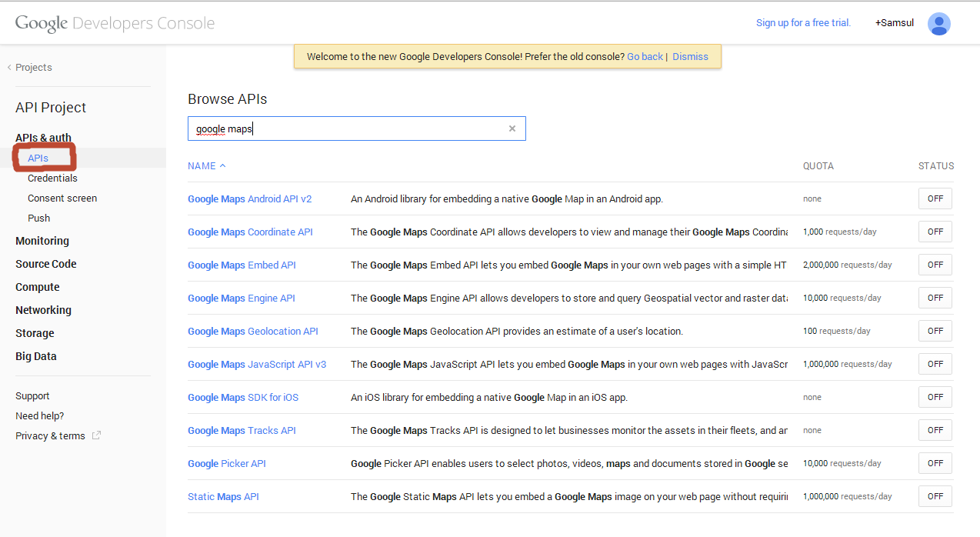Open Privacy & terms external link icon
This screenshot has width=980, height=537.
[96, 435]
